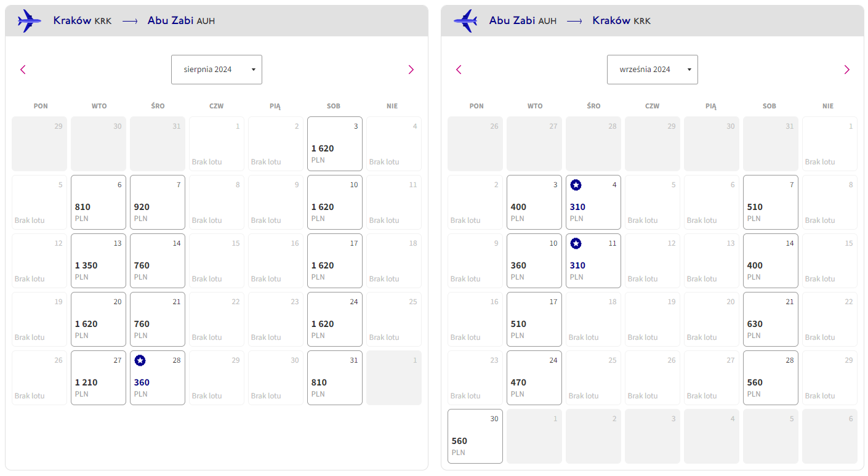Choose 31 August departure at 810 PLN

[335, 377]
